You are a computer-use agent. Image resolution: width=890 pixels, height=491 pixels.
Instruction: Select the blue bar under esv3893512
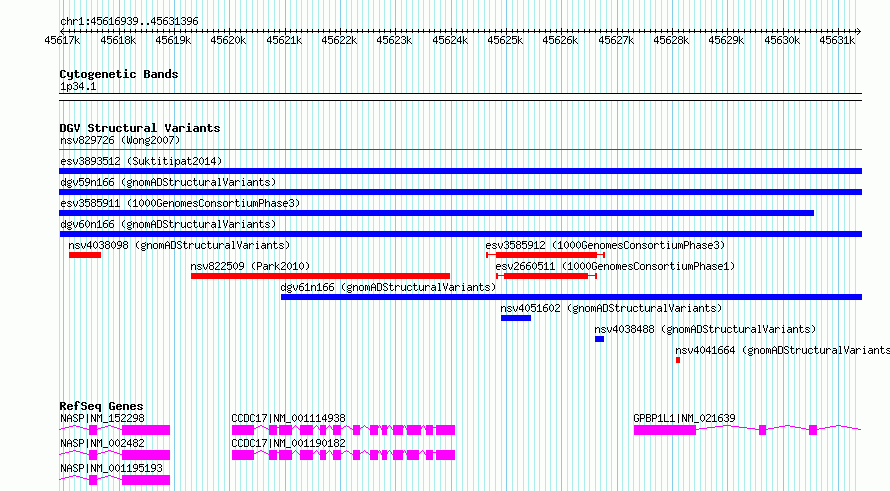460,171
